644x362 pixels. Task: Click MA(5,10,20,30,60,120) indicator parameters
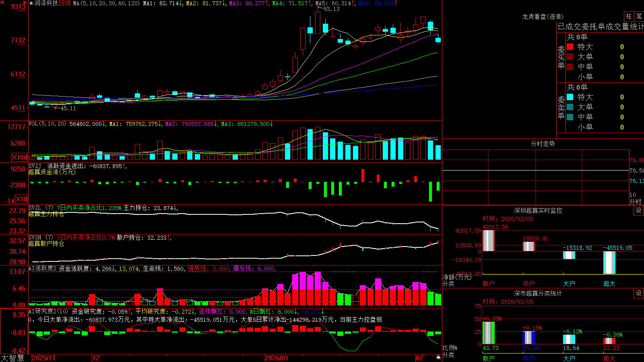tap(106, 3)
